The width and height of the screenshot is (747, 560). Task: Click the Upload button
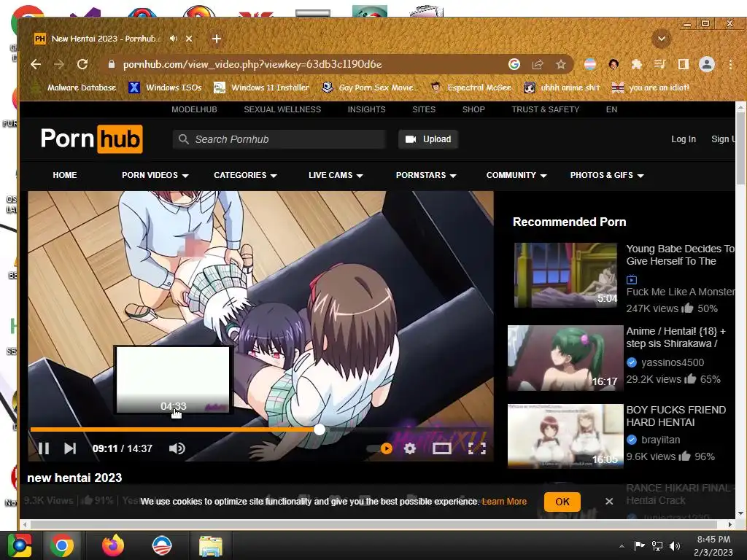[428, 139]
